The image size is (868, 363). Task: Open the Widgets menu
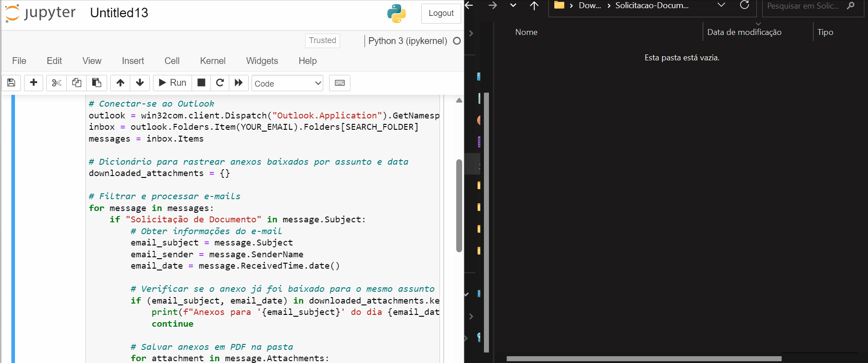(x=262, y=61)
